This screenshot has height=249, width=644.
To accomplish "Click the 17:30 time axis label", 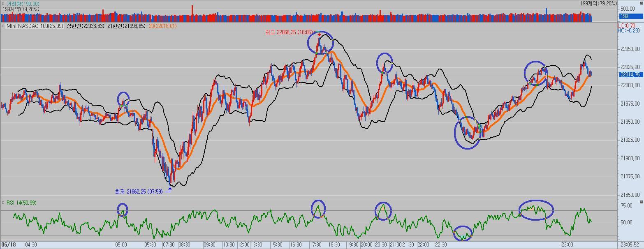I will [315, 244].
